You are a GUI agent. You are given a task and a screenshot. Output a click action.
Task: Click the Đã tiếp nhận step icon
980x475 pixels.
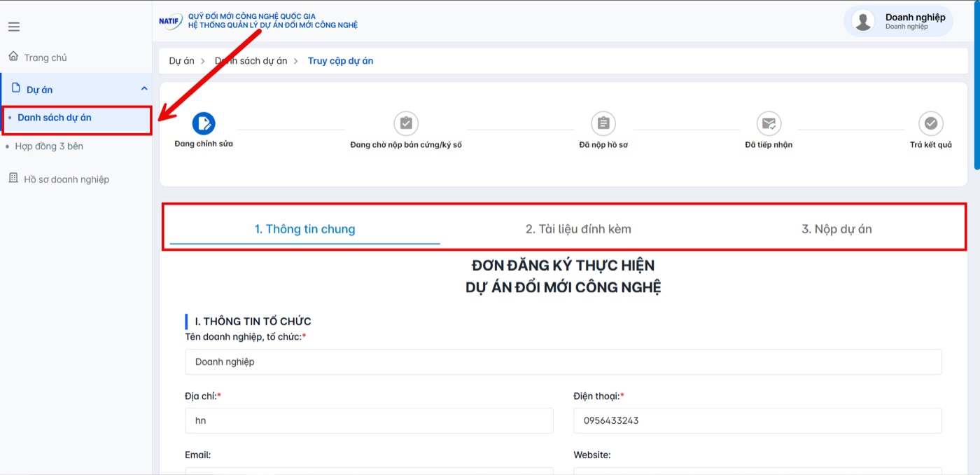coord(769,124)
